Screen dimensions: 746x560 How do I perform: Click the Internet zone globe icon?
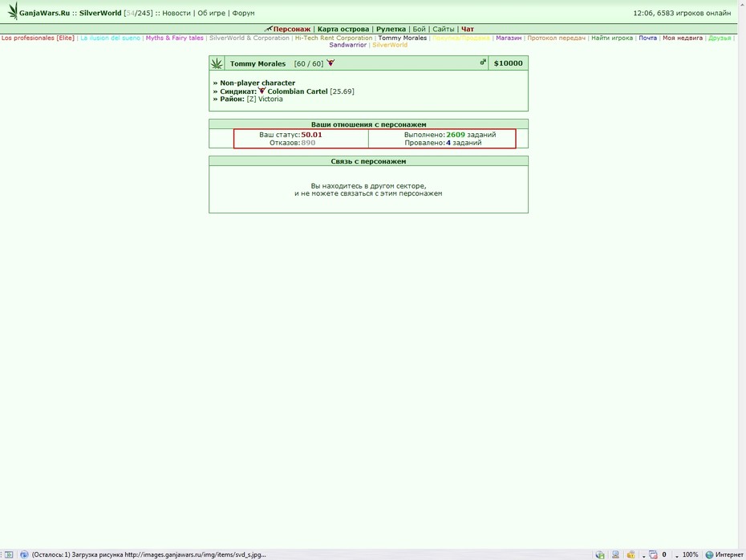pos(709,554)
